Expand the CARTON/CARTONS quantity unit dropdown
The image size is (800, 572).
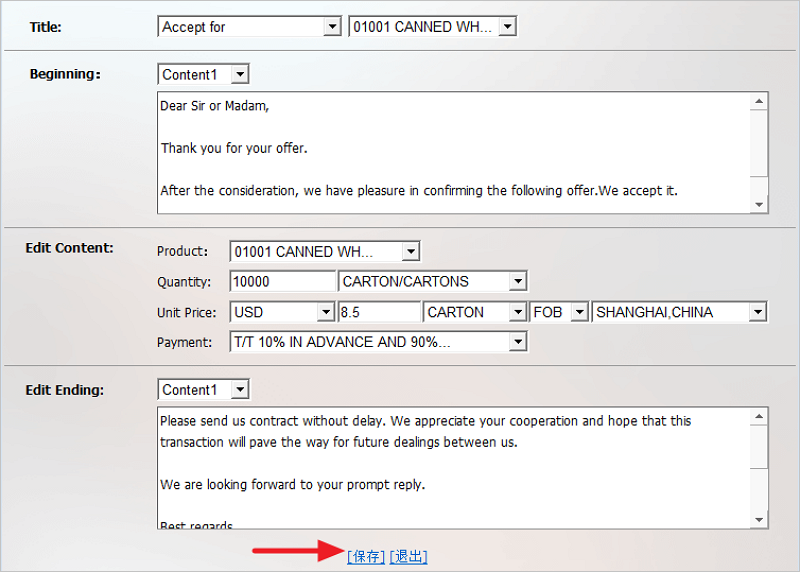tap(433, 282)
